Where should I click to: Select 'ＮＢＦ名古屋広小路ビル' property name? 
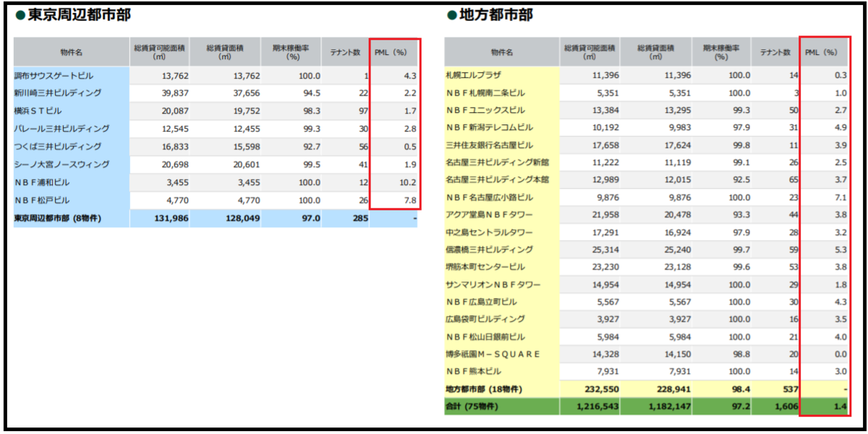click(x=490, y=197)
